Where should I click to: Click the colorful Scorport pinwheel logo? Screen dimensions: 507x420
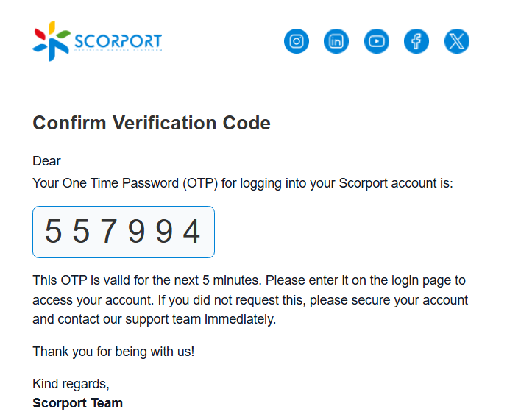(51, 40)
